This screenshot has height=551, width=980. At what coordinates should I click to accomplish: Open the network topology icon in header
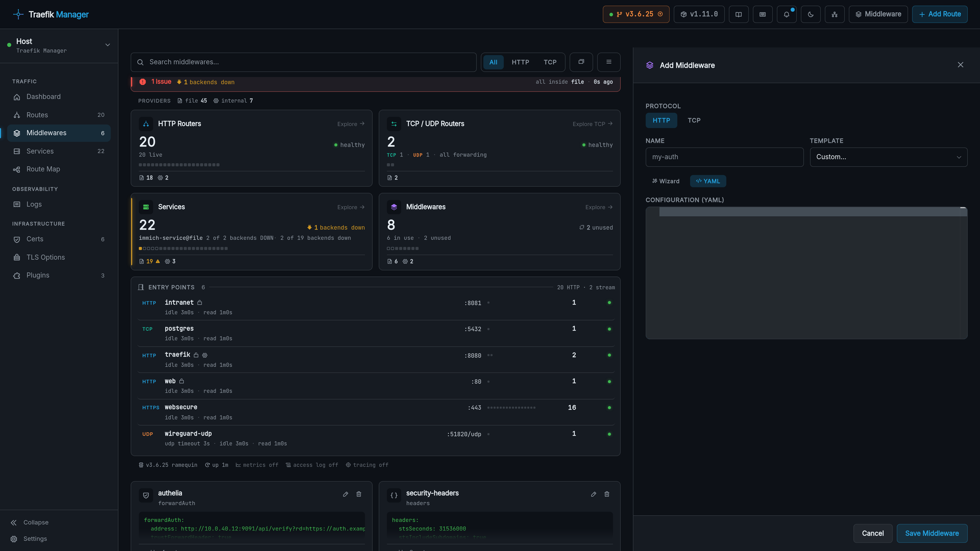point(835,14)
